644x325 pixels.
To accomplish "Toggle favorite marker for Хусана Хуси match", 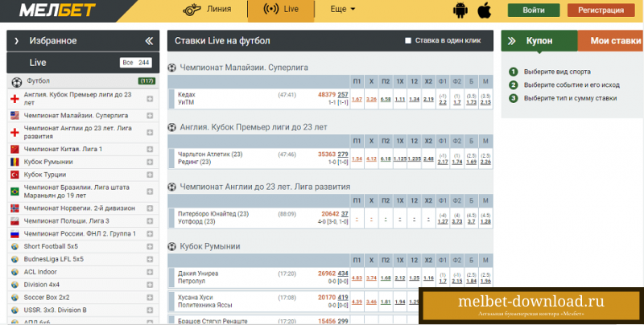I will pyautogui.click(x=171, y=301).
